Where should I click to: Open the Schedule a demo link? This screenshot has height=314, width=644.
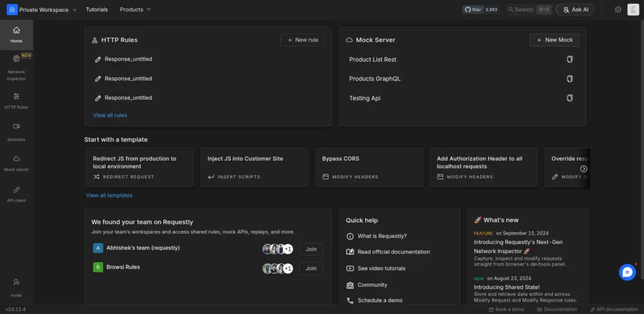click(x=374, y=300)
